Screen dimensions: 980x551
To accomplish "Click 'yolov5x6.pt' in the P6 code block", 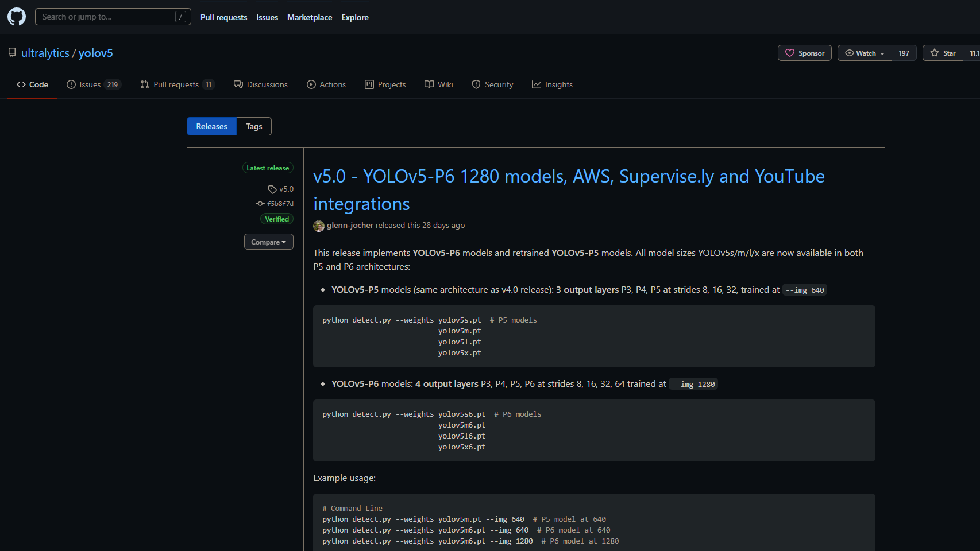I will [x=462, y=447].
